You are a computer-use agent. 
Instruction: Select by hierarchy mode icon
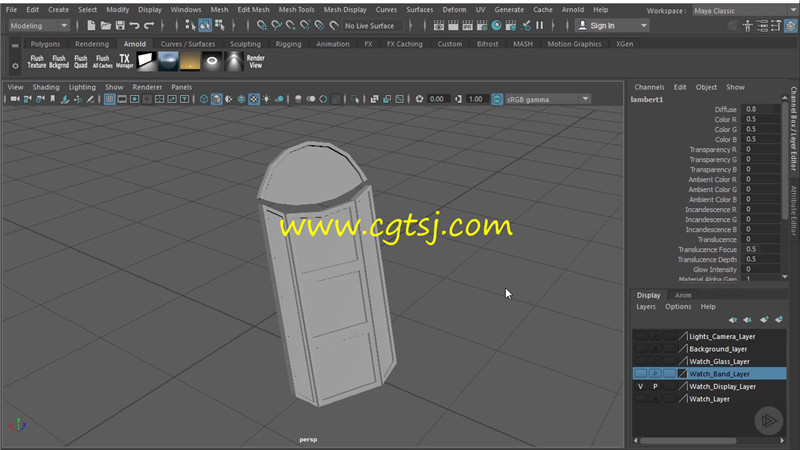(x=190, y=25)
